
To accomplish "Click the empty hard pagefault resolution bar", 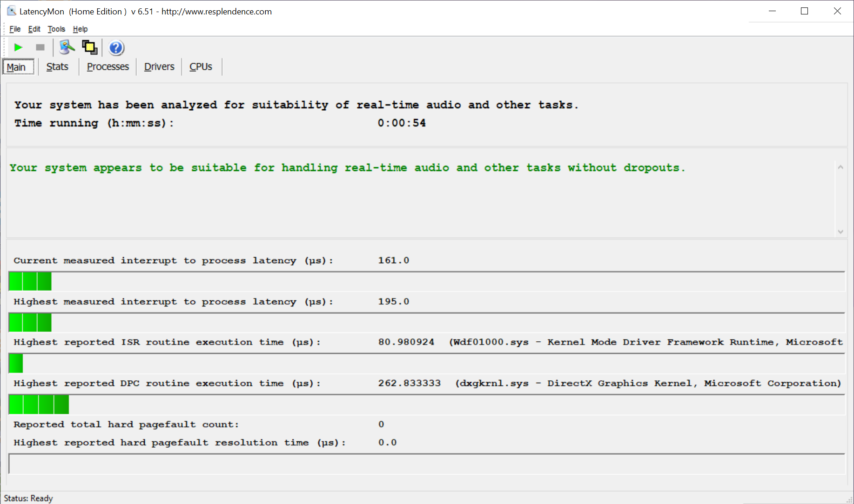I will [427, 464].
